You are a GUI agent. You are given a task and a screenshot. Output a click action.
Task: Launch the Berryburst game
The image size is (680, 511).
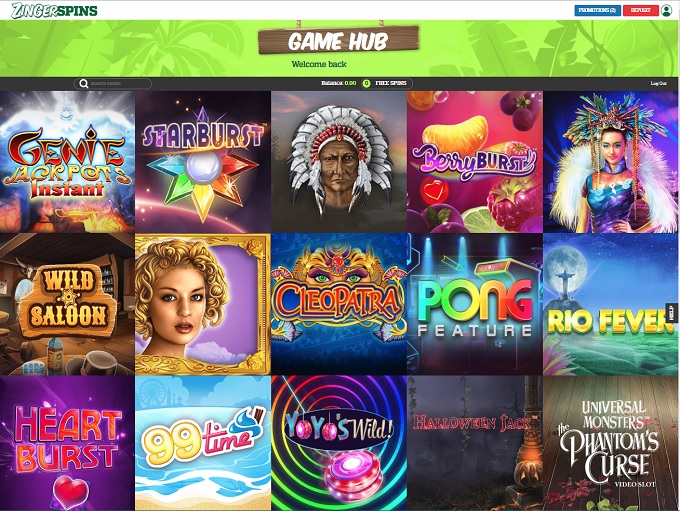pos(474,162)
